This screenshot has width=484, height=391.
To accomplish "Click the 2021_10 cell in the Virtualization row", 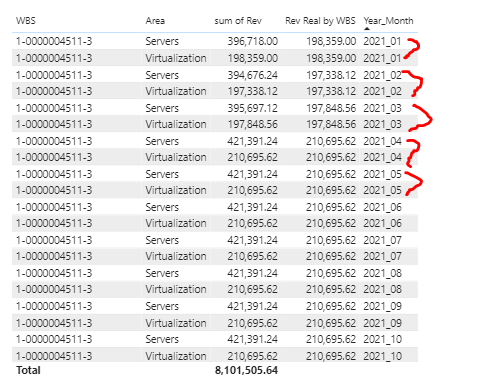I will click(x=382, y=356).
